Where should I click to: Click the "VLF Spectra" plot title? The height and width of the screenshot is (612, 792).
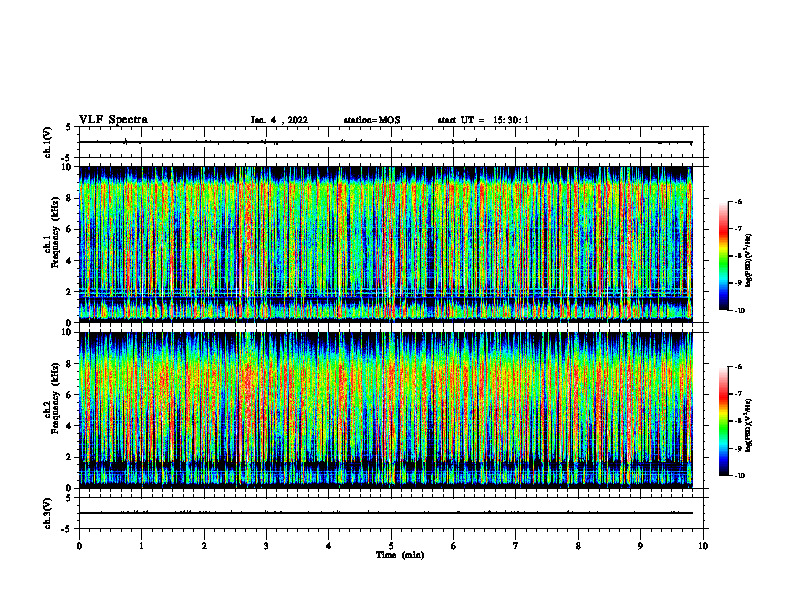[x=113, y=120]
